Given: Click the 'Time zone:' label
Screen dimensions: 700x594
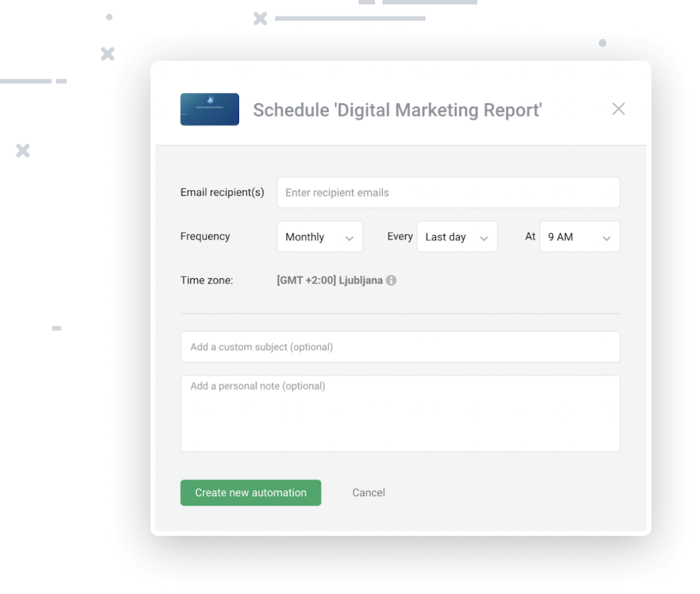Looking at the screenshot, I should (x=206, y=280).
